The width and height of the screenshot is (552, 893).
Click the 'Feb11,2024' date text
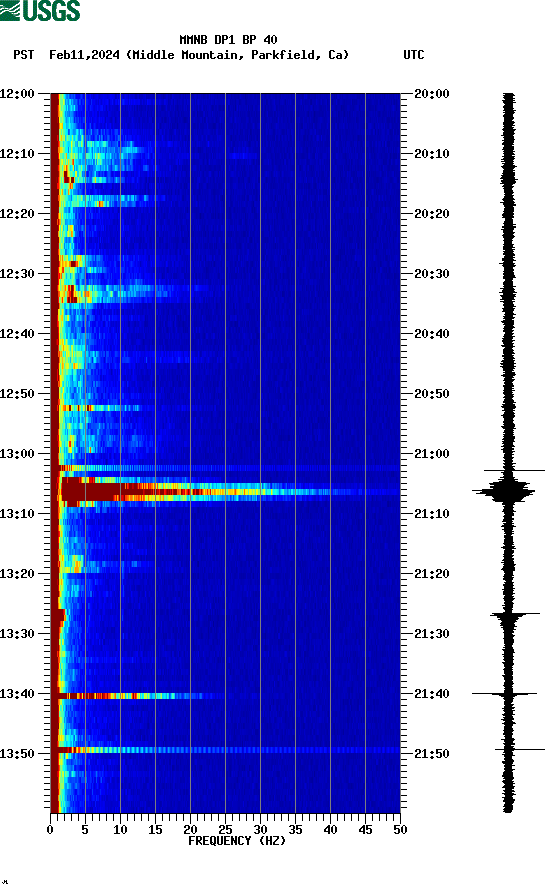[84, 55]
